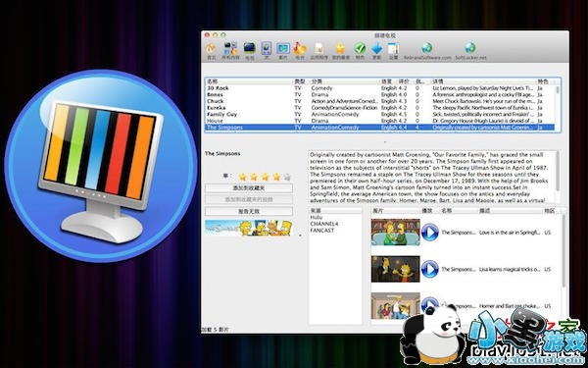
Task: Select the highlighted The Simpsons row
Action: coord(380,128)
